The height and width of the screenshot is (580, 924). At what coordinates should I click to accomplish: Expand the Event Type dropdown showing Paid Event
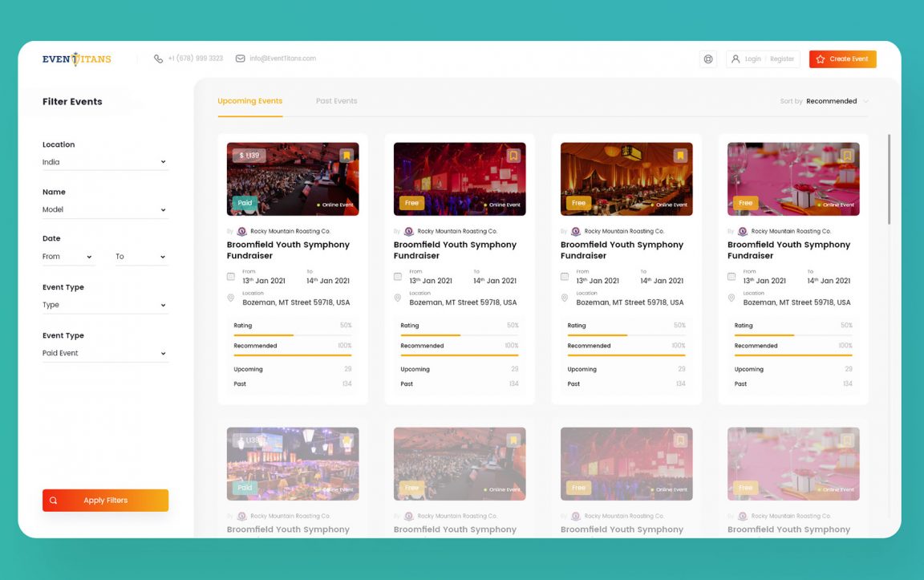coord(105,353)
